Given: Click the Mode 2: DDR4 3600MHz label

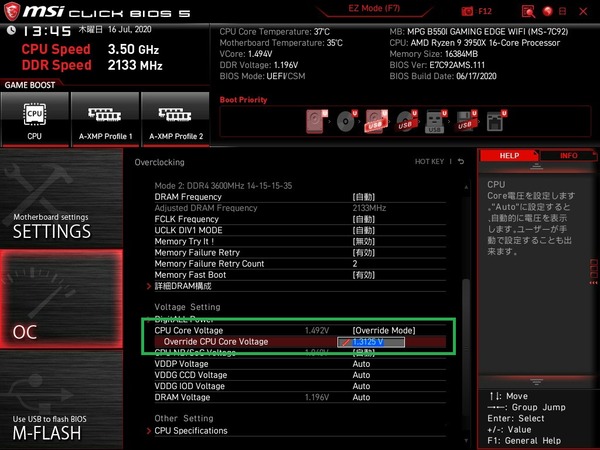Looking at the screenshot, I should click(223, 186).
